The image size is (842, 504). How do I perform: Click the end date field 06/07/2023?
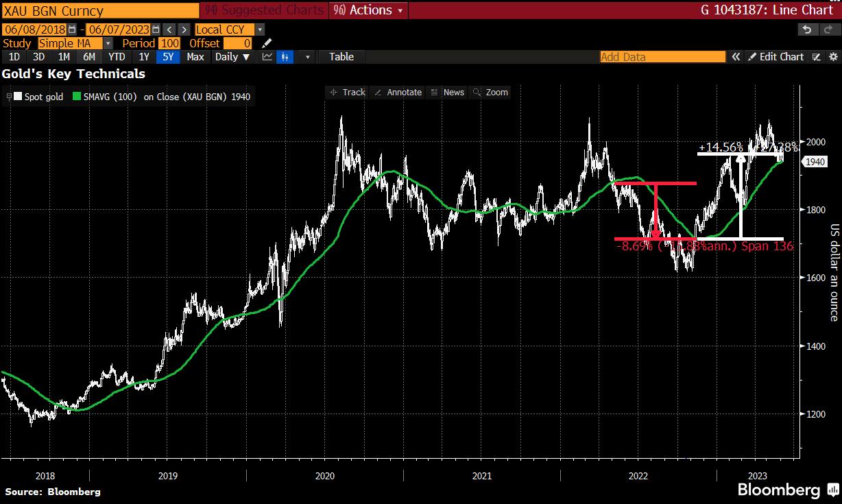tap(118, 29)
